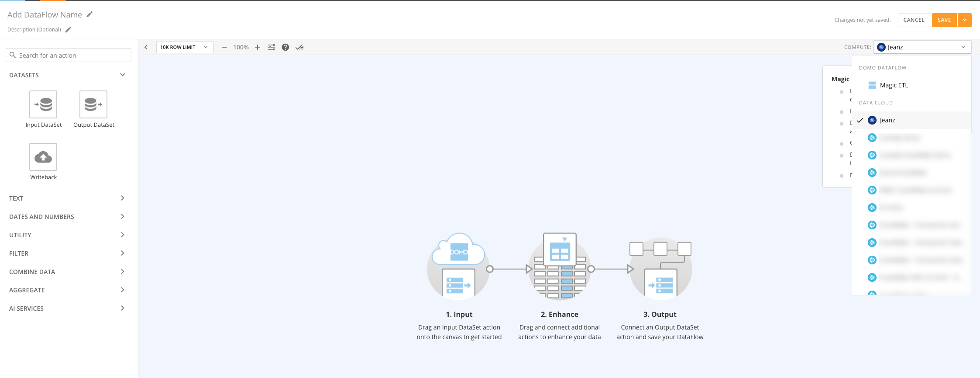Viewport: 980px width, 378px height.
Task: Click the Add DataFlow Name title
Action: pos(45,14)
